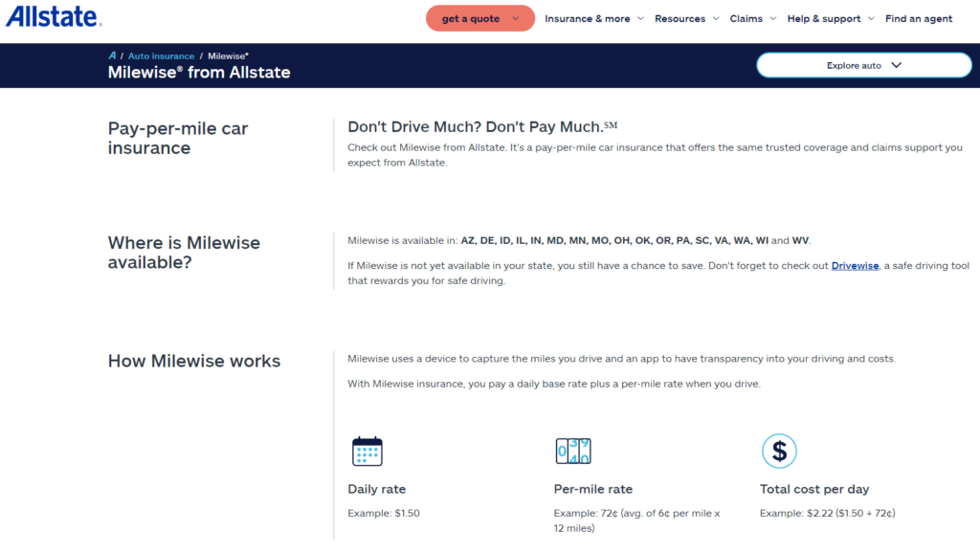Screen dimensions: 980x553
Task: Click the Milewise breadcrumb item
Action: point(227,55)
